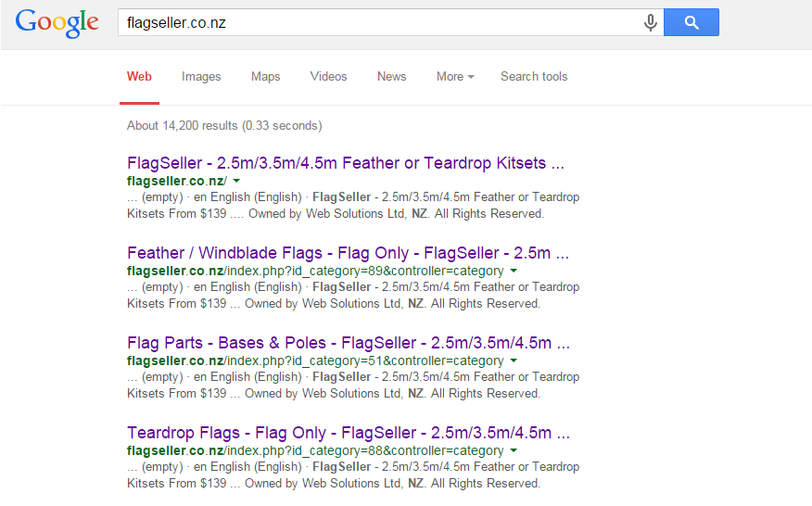Expand dropdown arrow beside id_category=89 URL

pyautogui.click(x=514, y=271)
